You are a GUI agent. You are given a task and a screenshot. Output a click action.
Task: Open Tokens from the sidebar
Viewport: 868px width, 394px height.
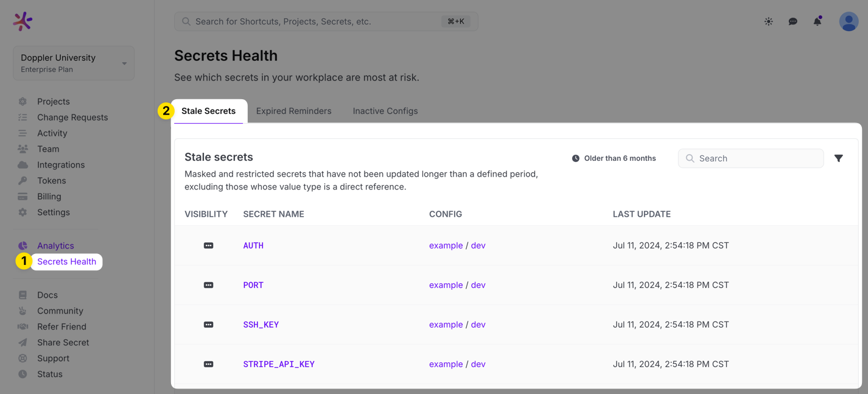click(x=51, y=181)
